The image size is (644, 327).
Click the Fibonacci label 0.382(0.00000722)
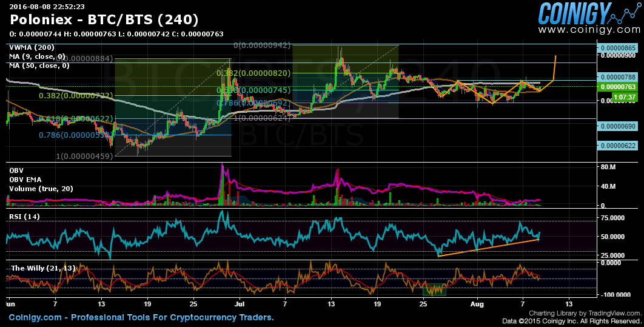click(76, 95)
